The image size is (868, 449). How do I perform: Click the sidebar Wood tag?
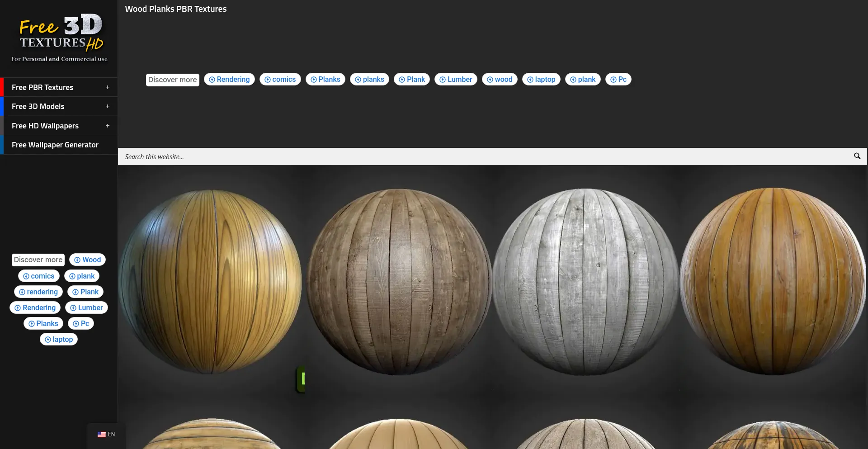click(87, 260)
